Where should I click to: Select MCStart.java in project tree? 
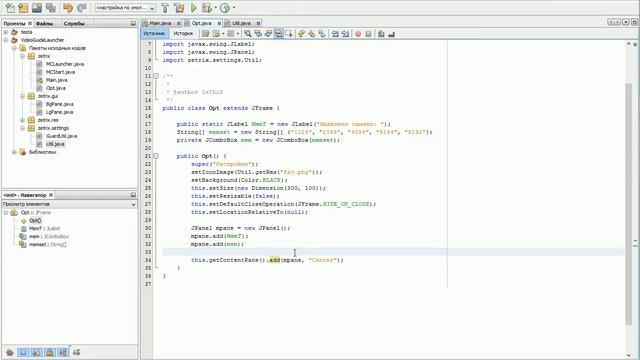pos(60,72)
